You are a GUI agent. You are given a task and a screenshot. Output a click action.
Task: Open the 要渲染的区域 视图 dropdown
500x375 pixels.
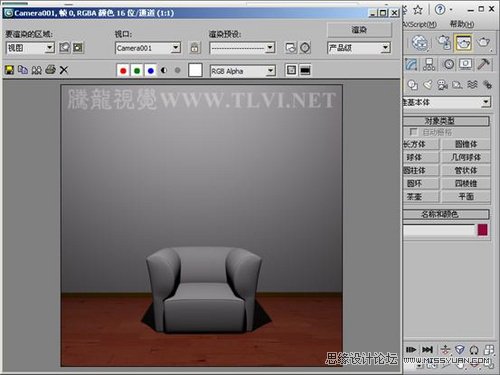[x=30, y=48]
